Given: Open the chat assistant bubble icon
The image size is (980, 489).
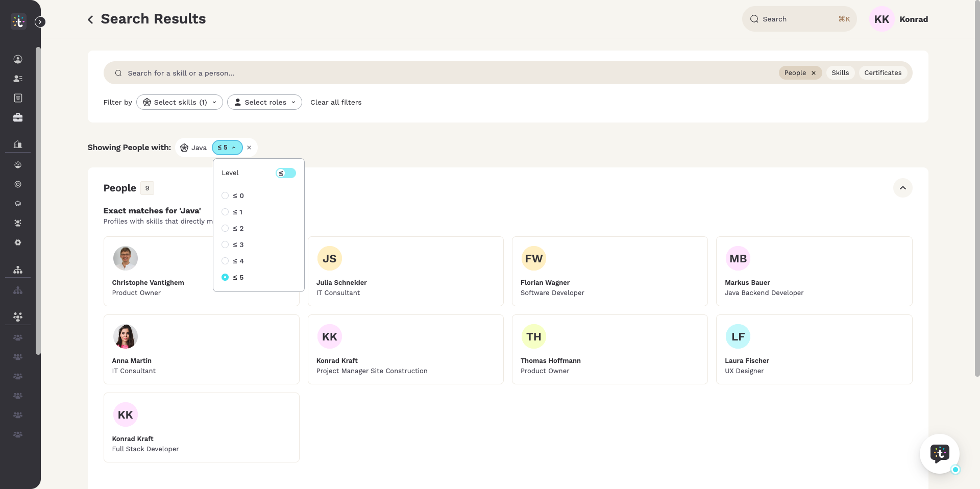Looking at the screenshot, I should coord(939,453).
